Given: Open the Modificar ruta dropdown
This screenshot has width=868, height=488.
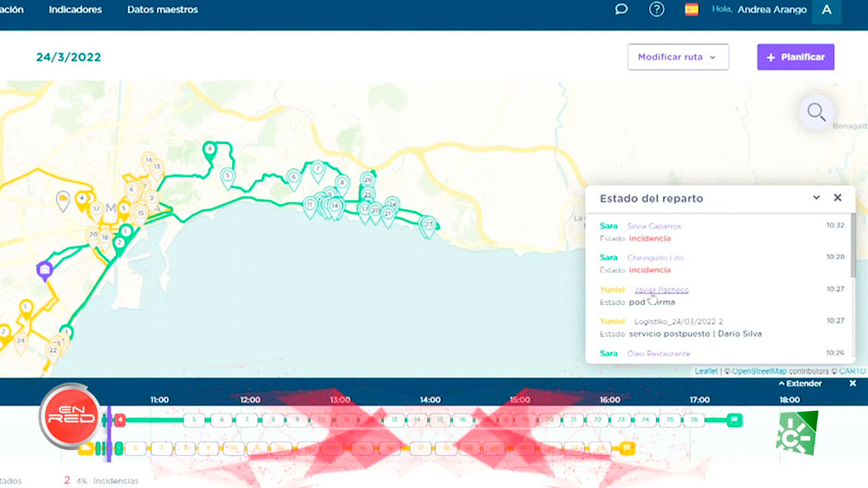Looking at the screenshot, I should [x=677, y=57].
